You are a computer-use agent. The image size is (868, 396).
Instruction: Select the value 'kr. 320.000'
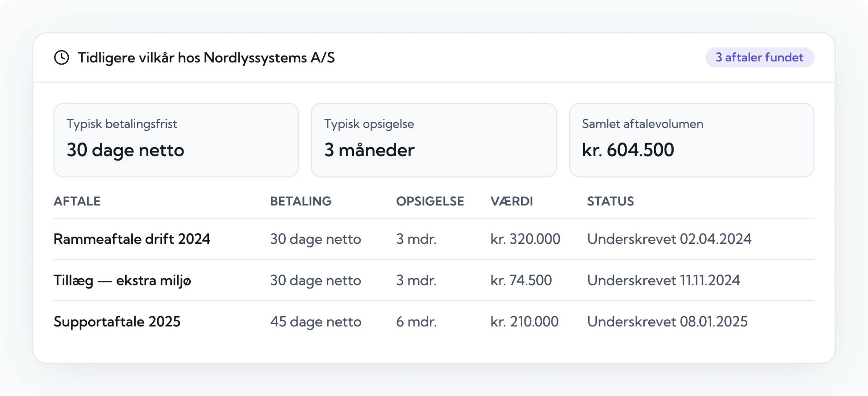click(x=525, y=239)
